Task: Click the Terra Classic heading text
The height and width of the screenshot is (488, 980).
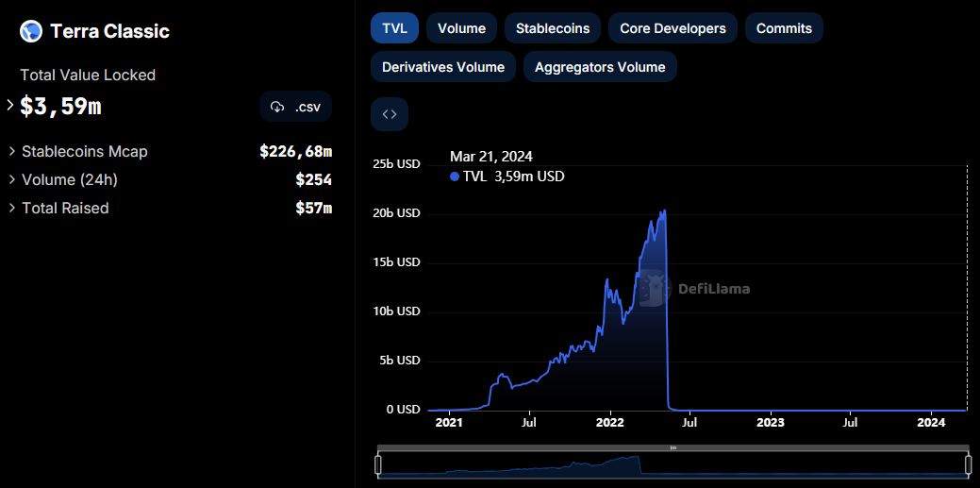Action: pos(110,31)
